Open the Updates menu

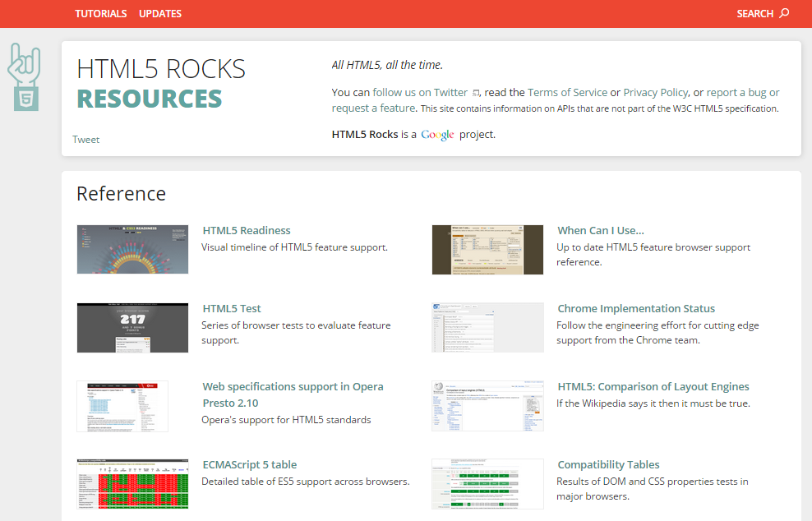click(x=160, y=13)
